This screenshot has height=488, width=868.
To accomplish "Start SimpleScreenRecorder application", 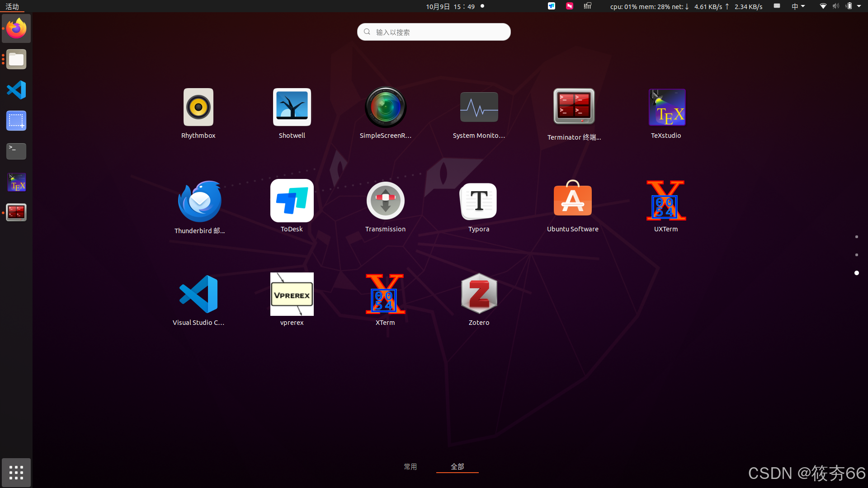I will pyautogui.click(x=385, y=108).
